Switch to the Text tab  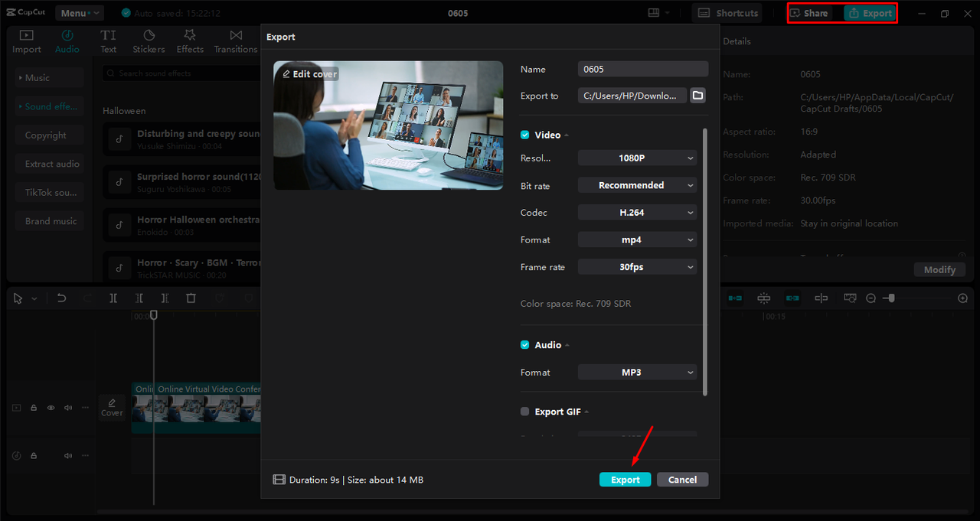[x=109, y=41]
